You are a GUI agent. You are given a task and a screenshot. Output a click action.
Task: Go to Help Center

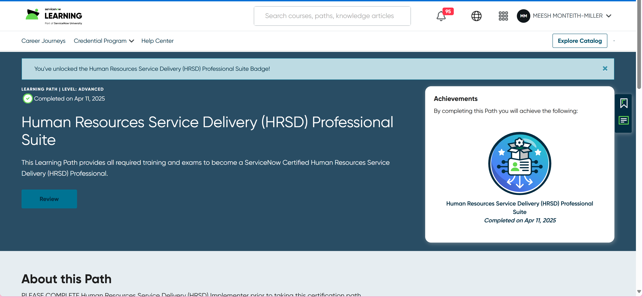(157, 41)
